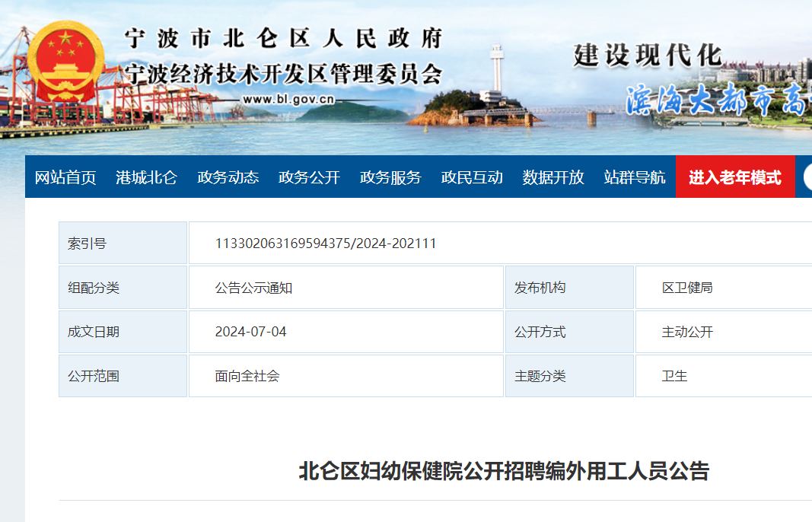Open the 政务动态 section
Image resolution: width=812 pixels, height=522 pixels.
click(228, 177)
